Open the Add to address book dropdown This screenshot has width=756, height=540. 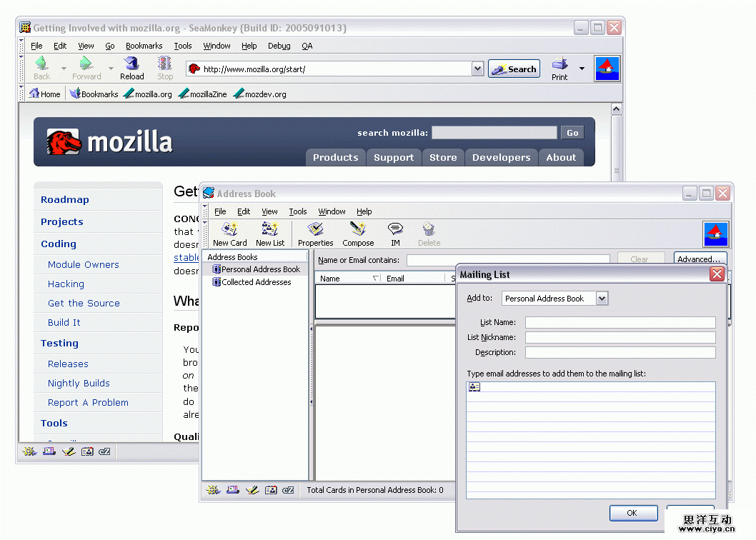click(x=602, y=299)
